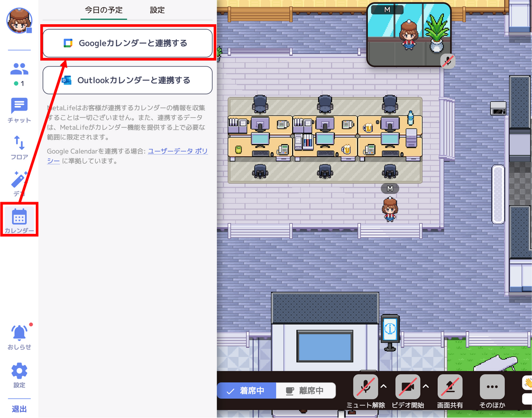This screenshot has width=532, height=418.
Task: Open the 設定 gear in sidebar
Action: 19,375
